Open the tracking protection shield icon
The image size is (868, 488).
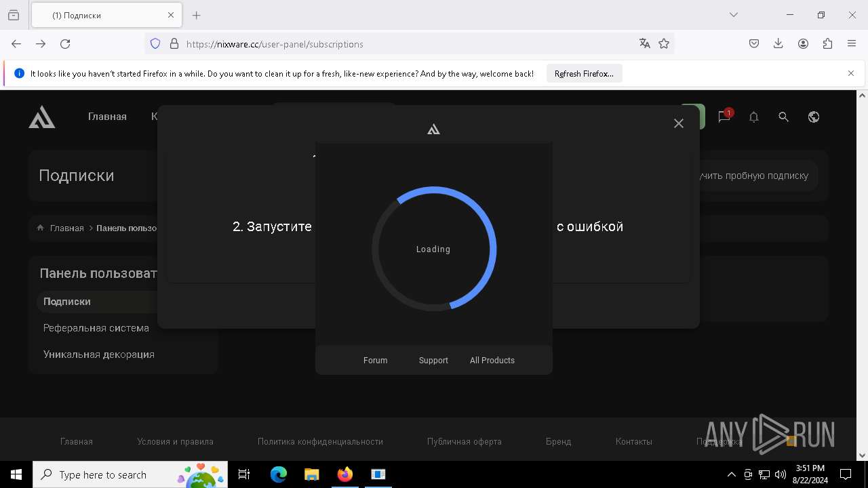pyautogui.click(x=155, y=44)
